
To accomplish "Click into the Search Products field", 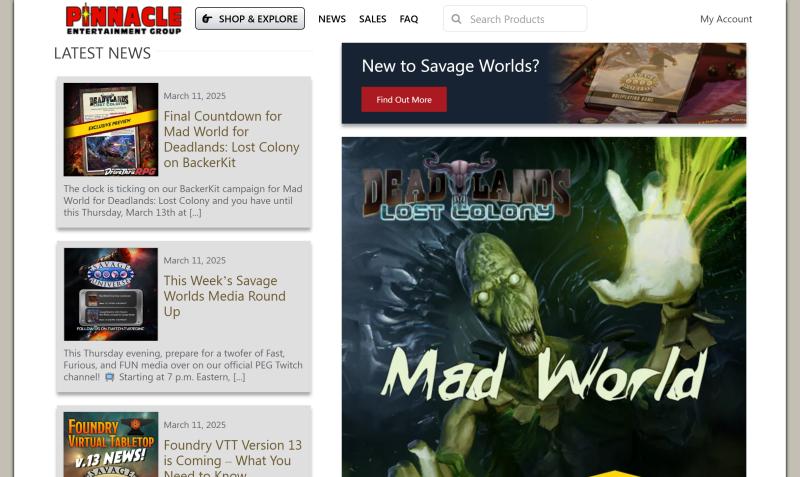I will click(x=515, y=19).
